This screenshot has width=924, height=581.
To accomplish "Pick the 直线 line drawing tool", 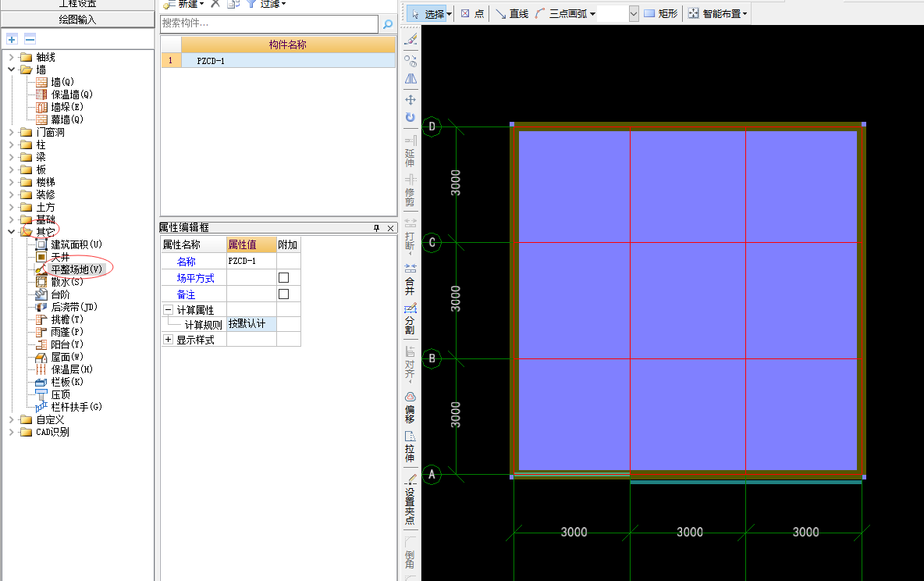I will [x=512, y=13].
